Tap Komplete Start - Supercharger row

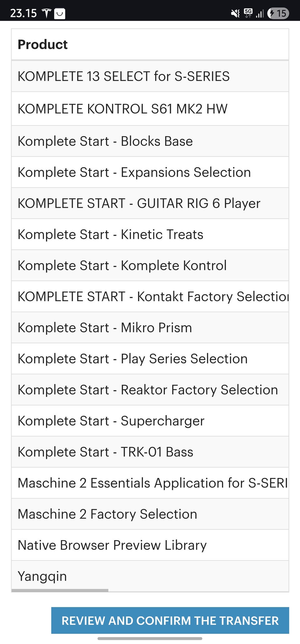111,421
